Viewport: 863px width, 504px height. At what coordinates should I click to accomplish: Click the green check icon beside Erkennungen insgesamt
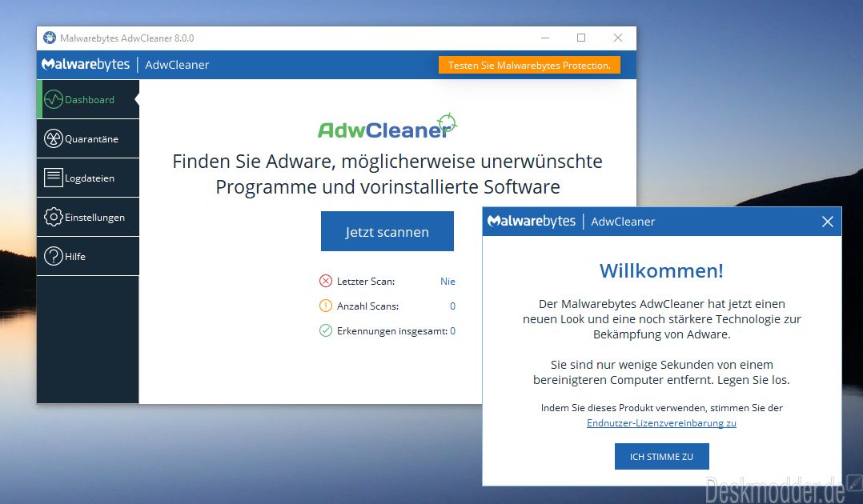[326, 330]
